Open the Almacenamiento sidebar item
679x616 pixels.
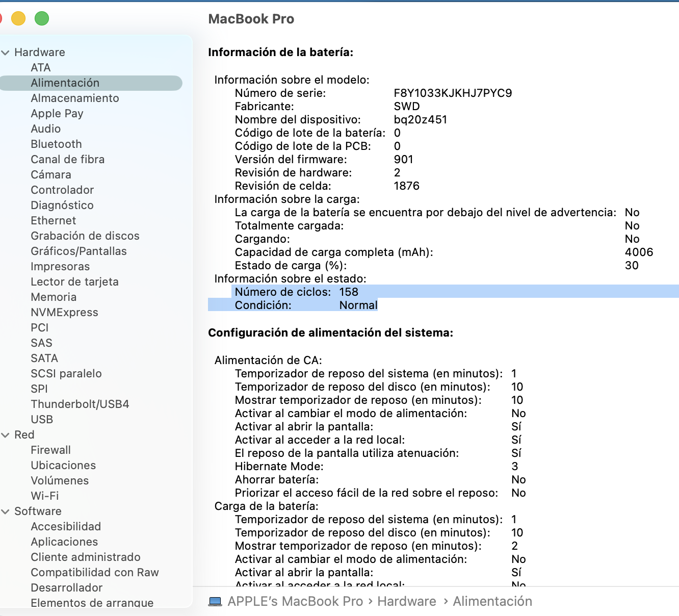74,98
